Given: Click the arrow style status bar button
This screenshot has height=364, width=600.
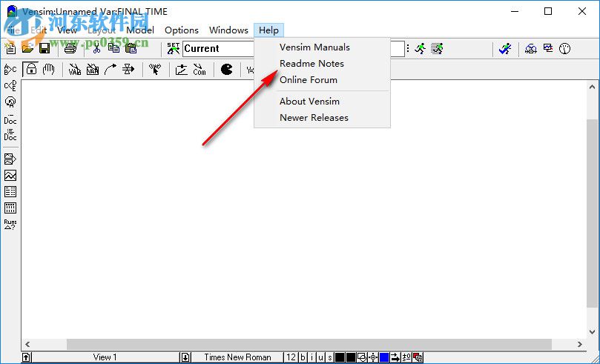Looking at the screenshot, I should 395,357.
